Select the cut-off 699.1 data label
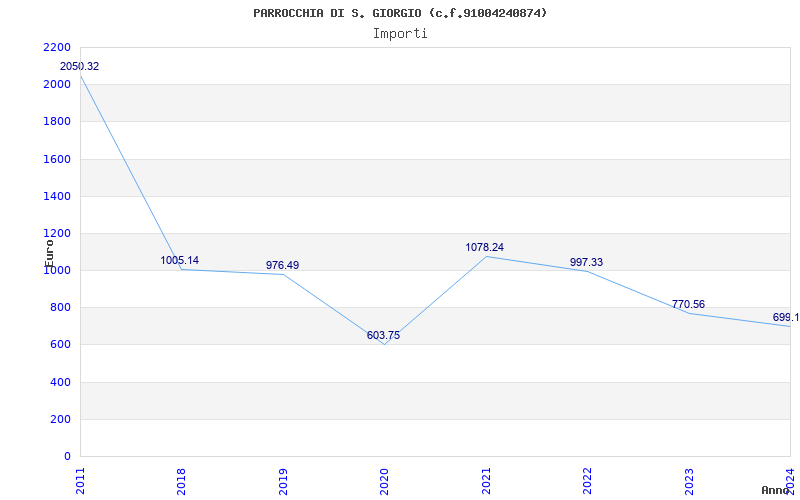The height and width of the screenshot is (500, 800). 786,318
